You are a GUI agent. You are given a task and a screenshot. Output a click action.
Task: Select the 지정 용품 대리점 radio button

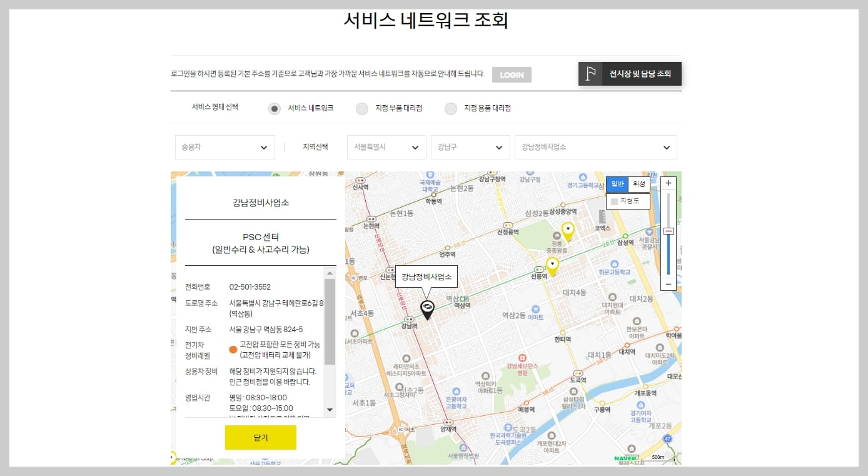451,108
